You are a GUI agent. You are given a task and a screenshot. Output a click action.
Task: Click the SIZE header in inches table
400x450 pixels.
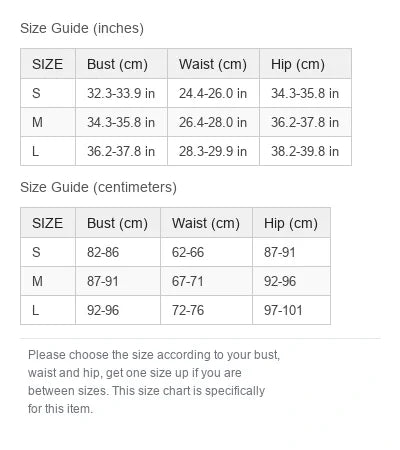(48, 64)
